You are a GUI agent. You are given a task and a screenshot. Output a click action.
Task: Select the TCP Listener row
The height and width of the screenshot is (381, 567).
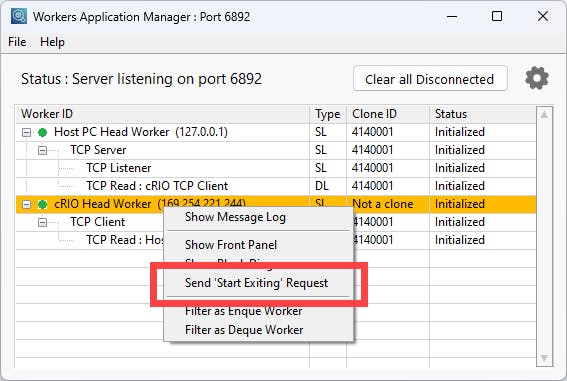[276, 168]
